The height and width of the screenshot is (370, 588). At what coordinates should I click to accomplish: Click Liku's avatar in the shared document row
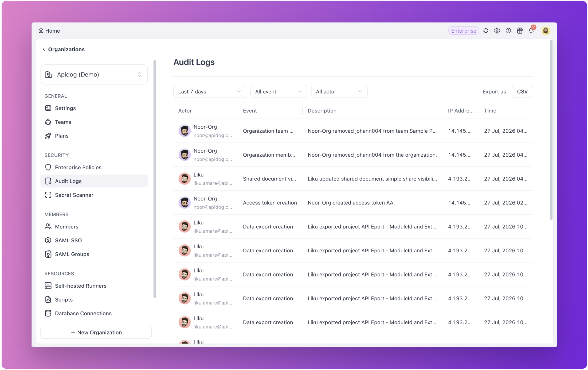185,179
